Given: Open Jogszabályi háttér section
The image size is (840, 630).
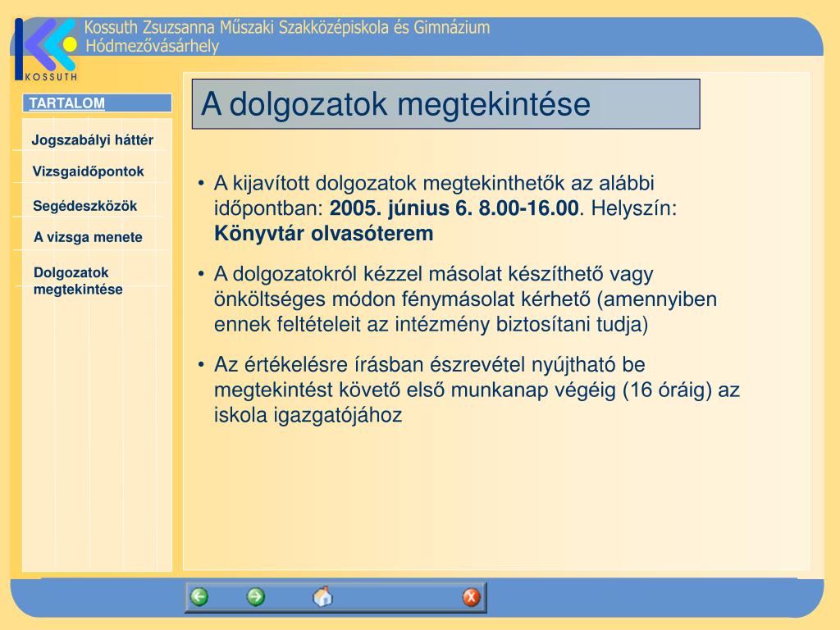Looking at the screenshot, I should 92,139.
